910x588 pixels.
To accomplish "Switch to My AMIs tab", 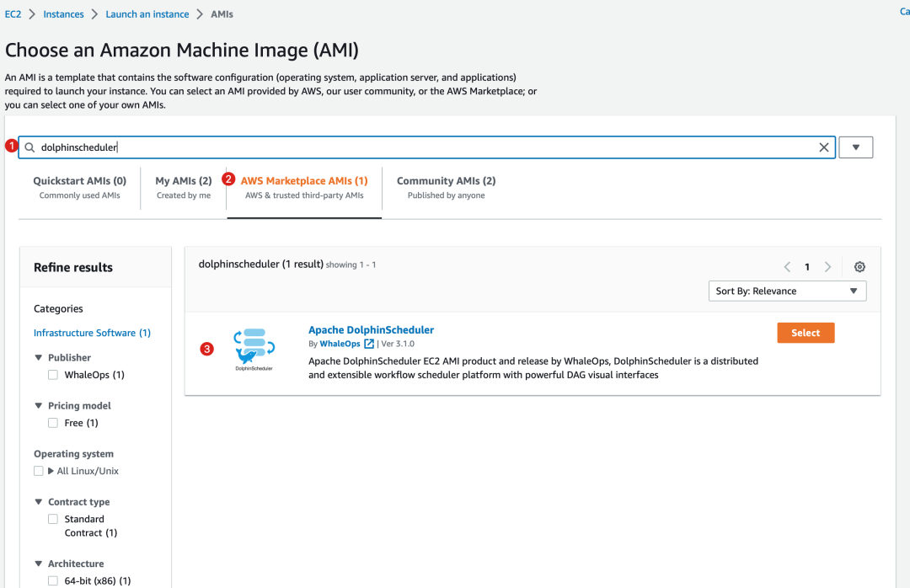I will (x=184, y=188).
